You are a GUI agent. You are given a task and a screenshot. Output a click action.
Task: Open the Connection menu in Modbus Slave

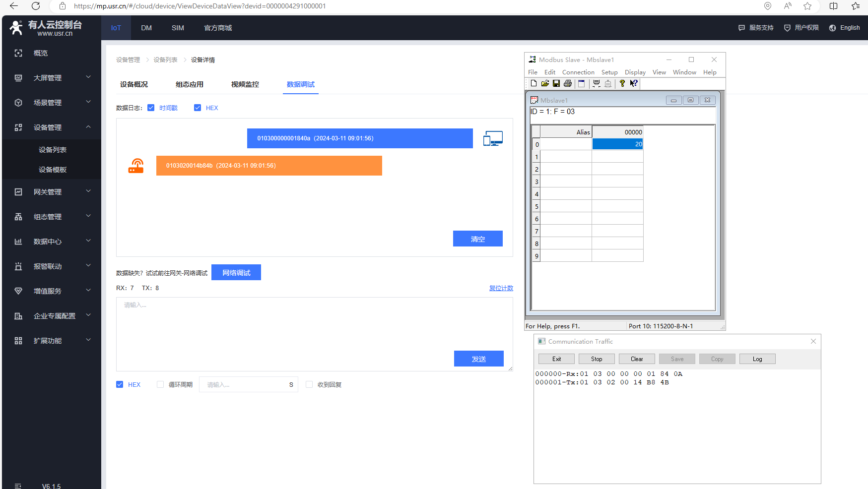tap(578, 72)
